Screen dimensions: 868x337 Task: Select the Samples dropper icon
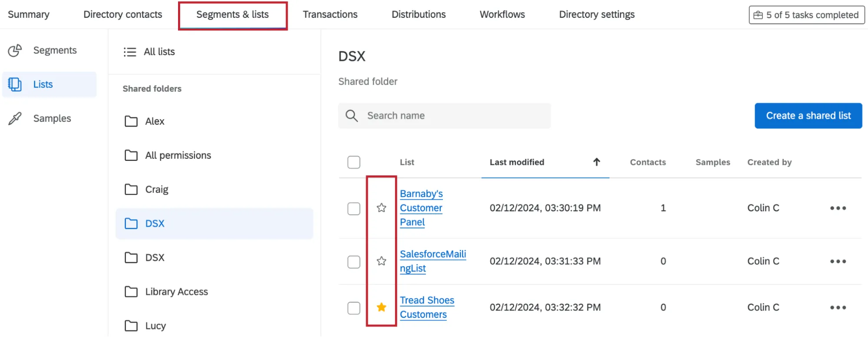coord(15,118)
